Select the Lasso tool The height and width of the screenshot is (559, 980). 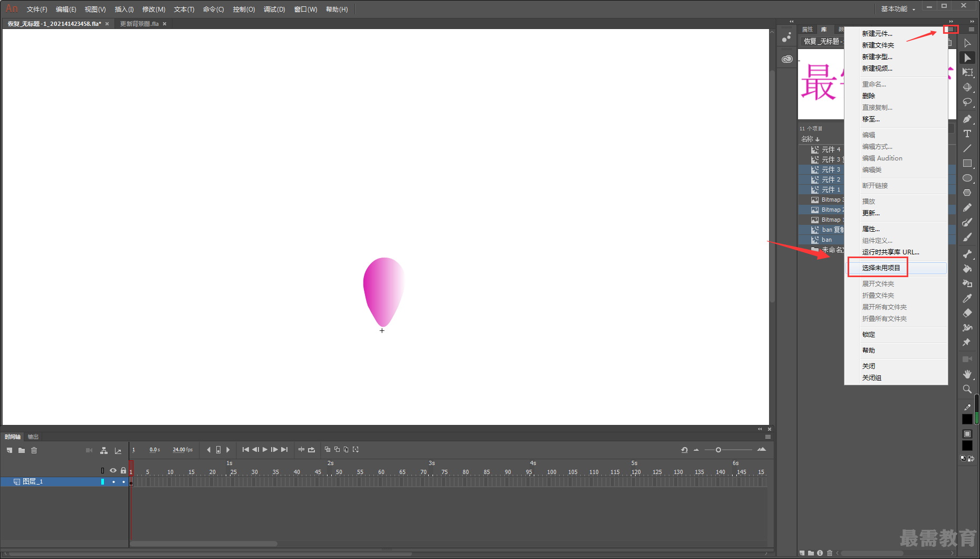967,102
